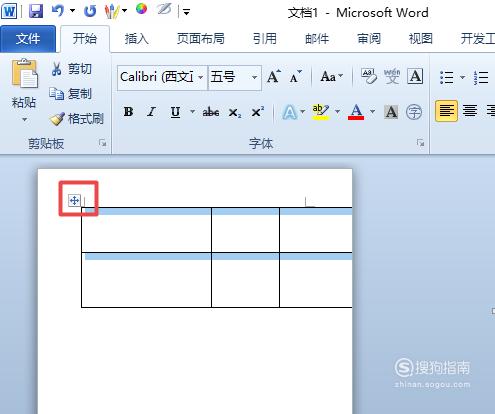Switch to the 插入 (Insert) tab
This screenshot has height=414, width=495.
[136, 39]
